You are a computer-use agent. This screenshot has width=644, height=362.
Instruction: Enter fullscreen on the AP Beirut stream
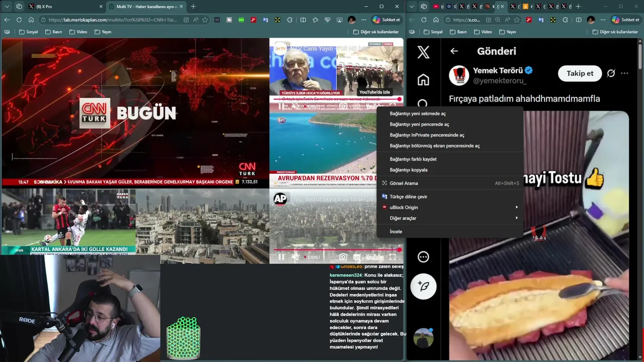tap(392, 257)
